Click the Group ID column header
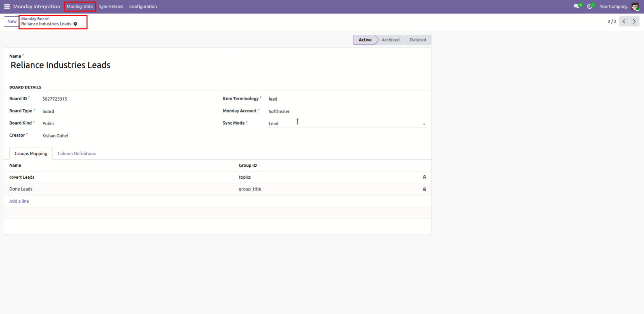This screenshot has width=644, height=314. [248, 166]
